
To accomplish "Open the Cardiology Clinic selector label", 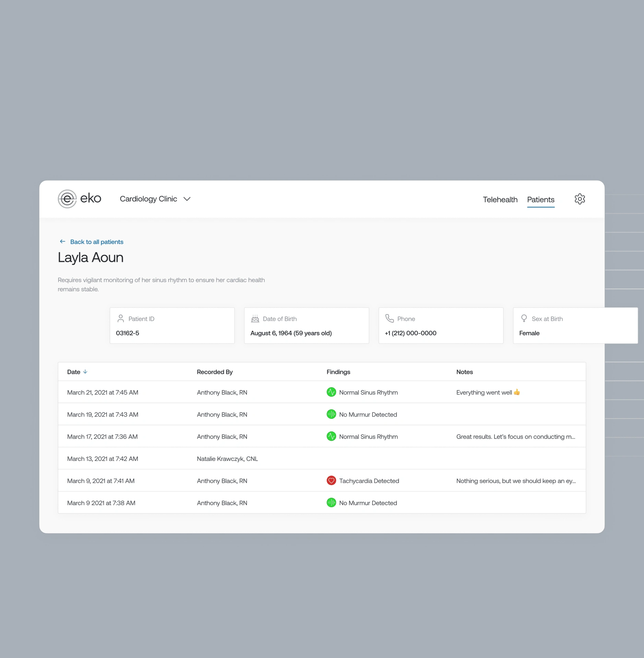I will 148,199.
